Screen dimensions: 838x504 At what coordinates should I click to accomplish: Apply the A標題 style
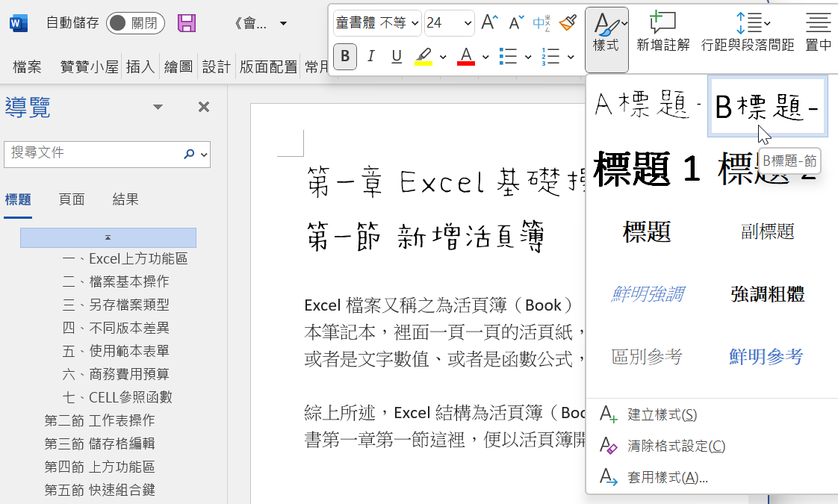pyautogui.click(x=648, y=105)
